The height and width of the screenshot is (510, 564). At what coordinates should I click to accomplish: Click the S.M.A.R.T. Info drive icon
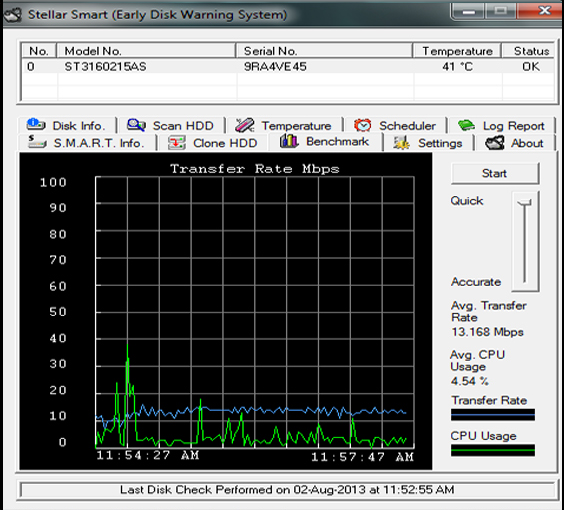tap(37, 142)
